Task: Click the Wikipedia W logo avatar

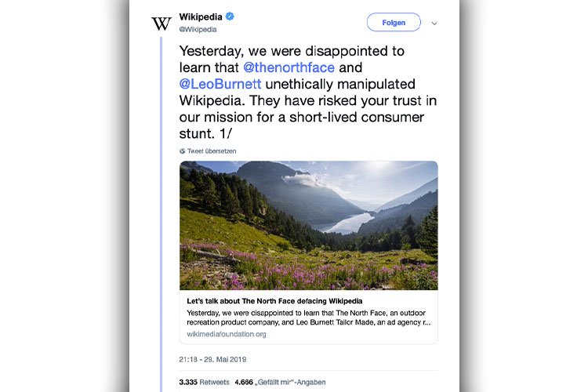Action: click(x=162, y=24)
